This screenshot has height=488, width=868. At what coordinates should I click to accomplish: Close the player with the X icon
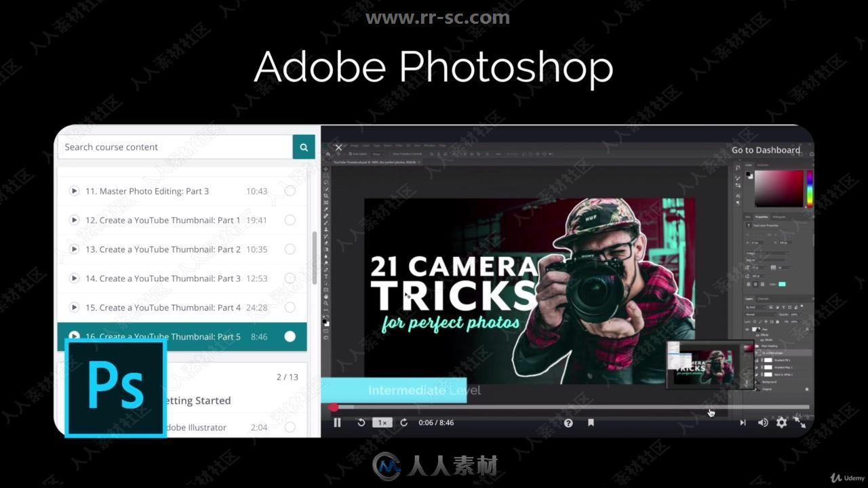[338, 147]
